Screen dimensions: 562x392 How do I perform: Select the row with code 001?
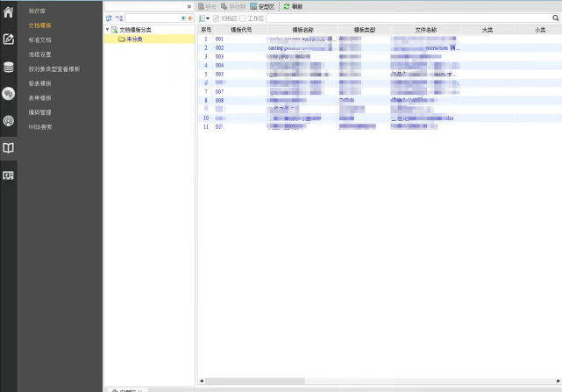tap(380, 39)
